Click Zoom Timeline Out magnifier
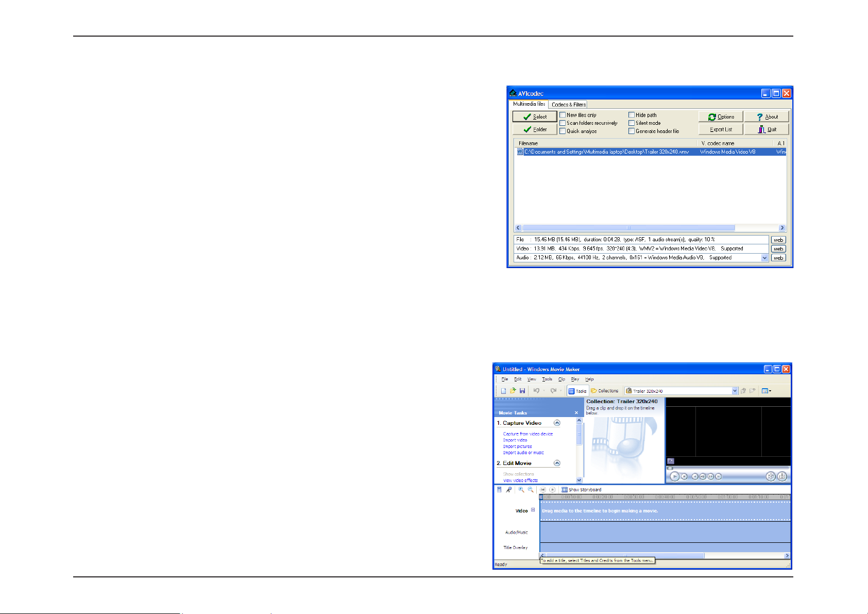Viewport: 868px width, 614px height. pos(531,490)
